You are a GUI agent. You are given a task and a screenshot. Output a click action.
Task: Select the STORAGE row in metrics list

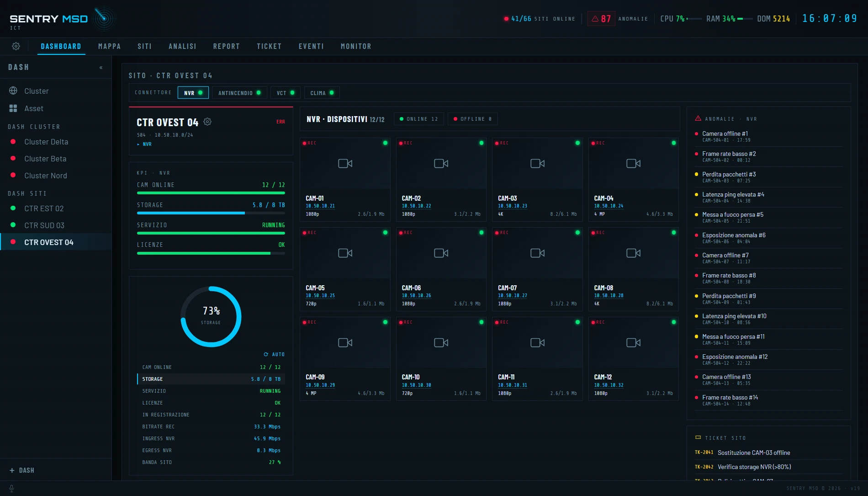coord(211,379)
